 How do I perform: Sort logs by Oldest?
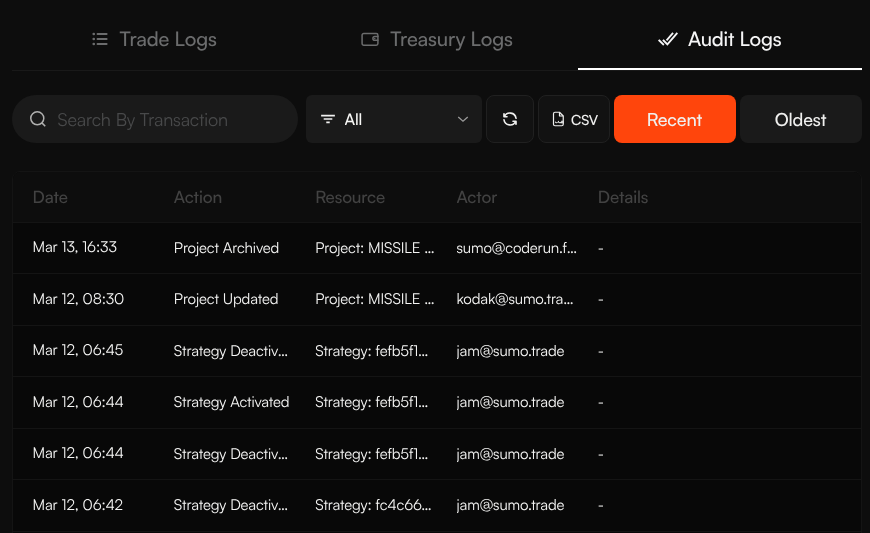tap(800, 120)
